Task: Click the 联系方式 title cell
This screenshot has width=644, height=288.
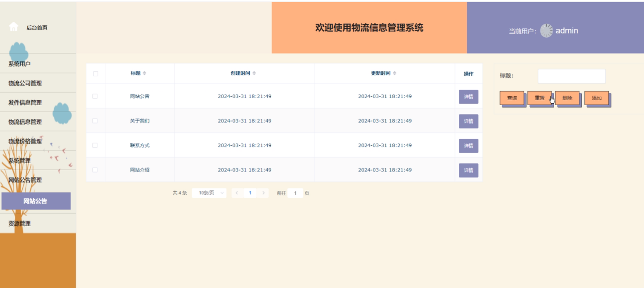Action: click(140, 145)
